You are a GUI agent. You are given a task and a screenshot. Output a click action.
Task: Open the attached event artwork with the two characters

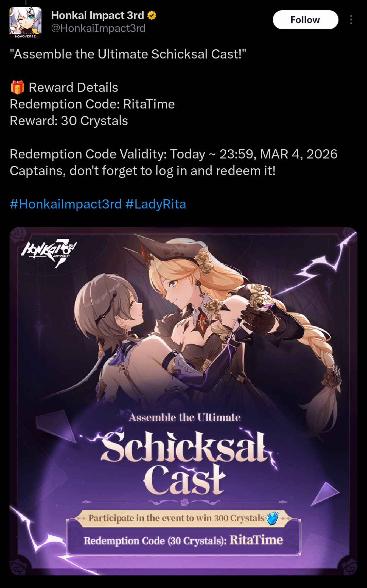click(x=183, y=401)
